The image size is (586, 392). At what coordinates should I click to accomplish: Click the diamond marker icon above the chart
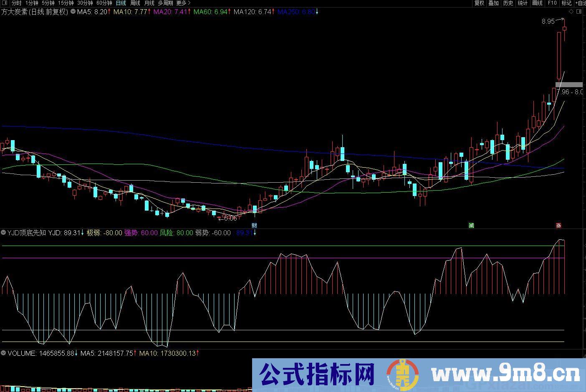[571, 12]
